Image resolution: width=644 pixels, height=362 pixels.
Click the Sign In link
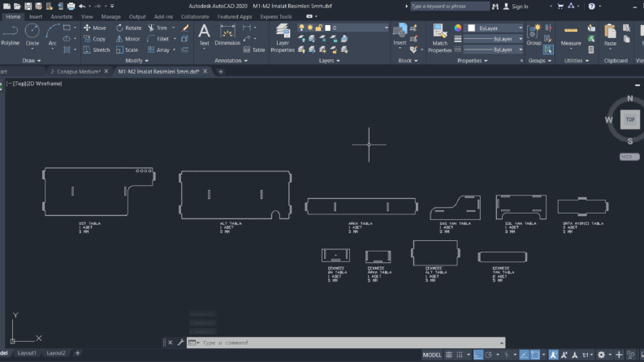[x=516, y=6]
